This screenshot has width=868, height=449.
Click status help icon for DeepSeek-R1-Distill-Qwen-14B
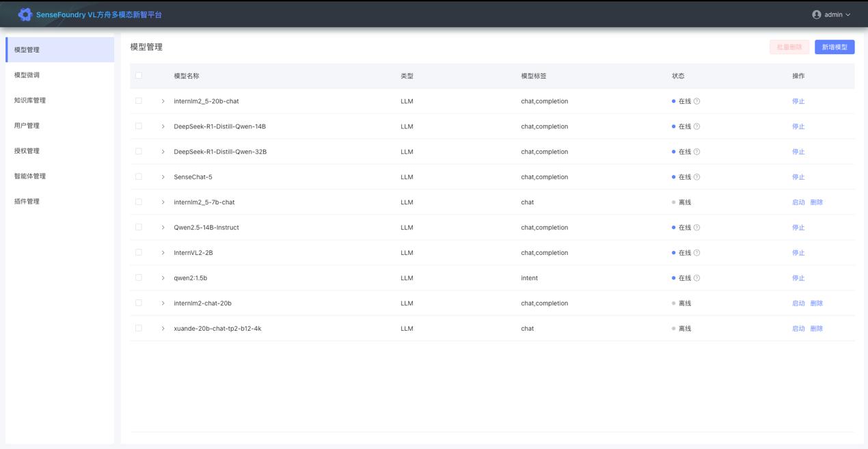[x=696, y=126]
